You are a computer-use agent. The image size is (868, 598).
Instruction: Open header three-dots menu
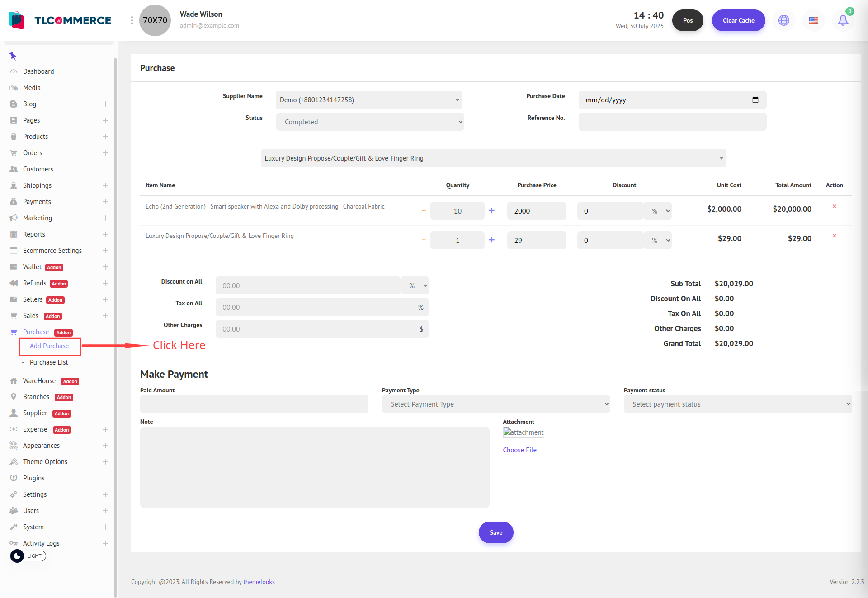132,20
